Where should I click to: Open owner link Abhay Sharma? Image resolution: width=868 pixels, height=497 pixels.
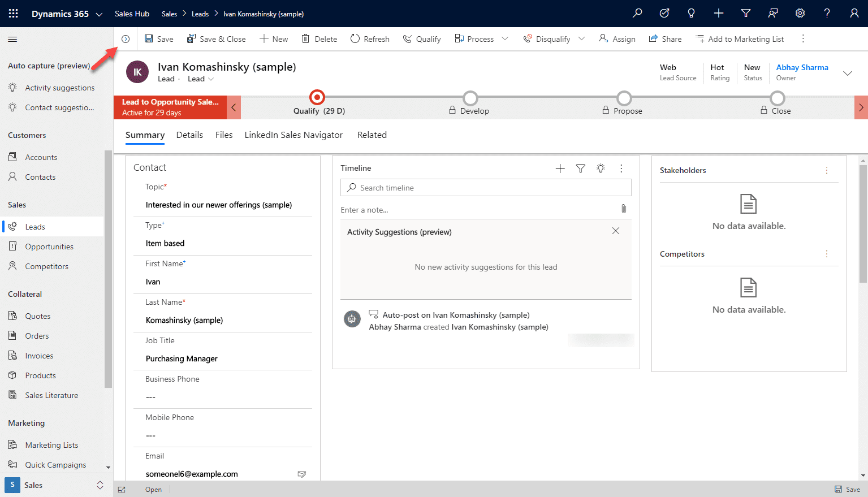(x=802, y=67)
